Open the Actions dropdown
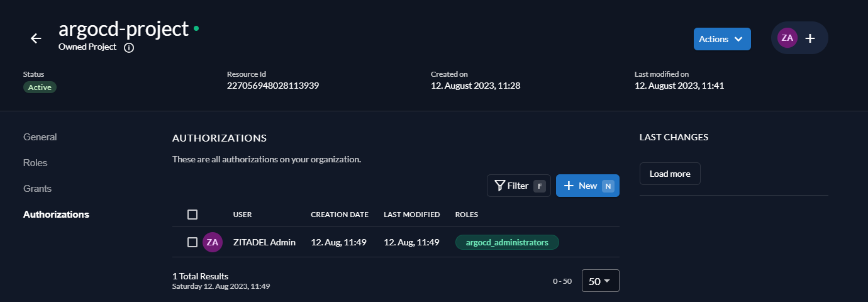Image resolution: width=868 pixels, height=302 pixels. 722,39
